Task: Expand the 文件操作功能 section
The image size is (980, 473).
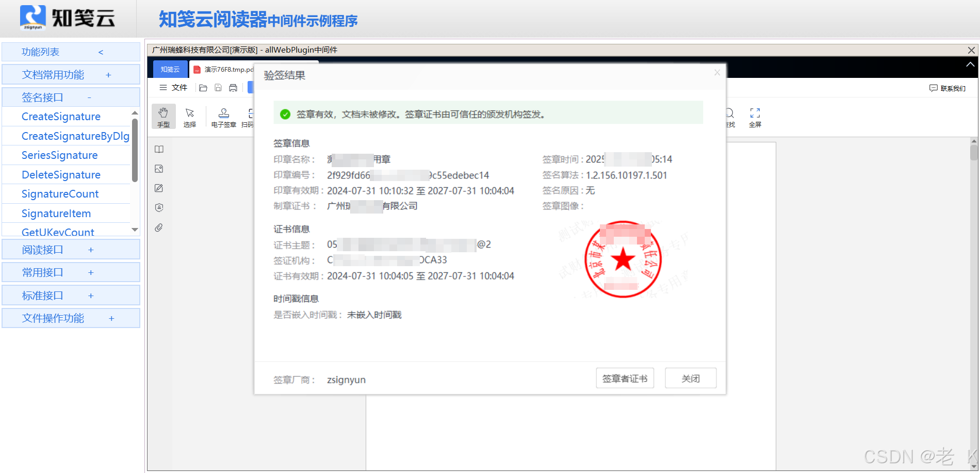Action: [71, 318]
